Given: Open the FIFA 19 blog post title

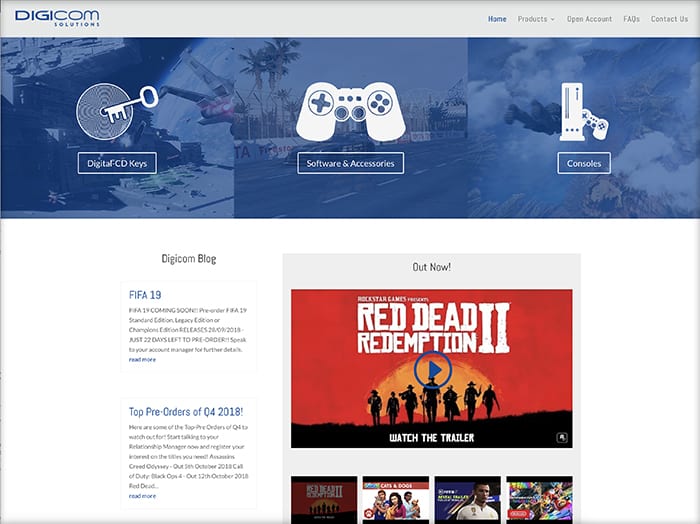Looking at the screenshot, I should pyautogui.click(x=145, y=295).
